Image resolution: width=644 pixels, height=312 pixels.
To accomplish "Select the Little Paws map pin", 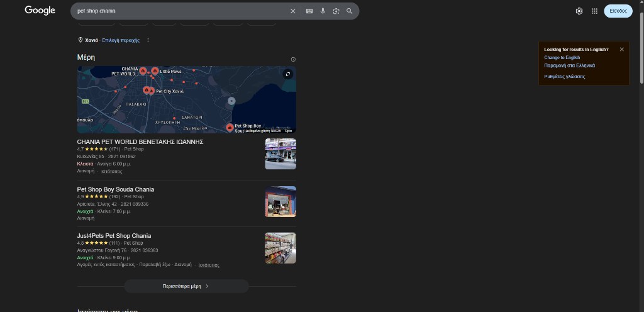I will click(155, 70).
